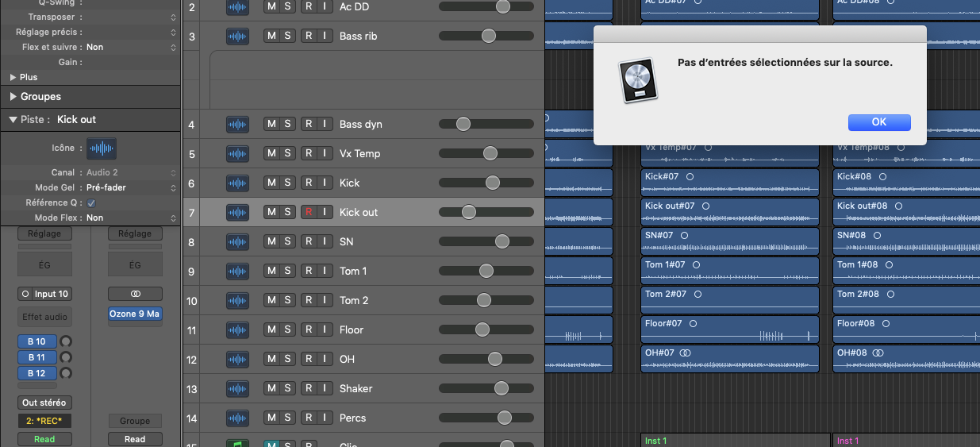Viewport: 980px width, 447px height.
Task: Click the Ac DD track waveform icon
Action: click(x=237, y=6)
